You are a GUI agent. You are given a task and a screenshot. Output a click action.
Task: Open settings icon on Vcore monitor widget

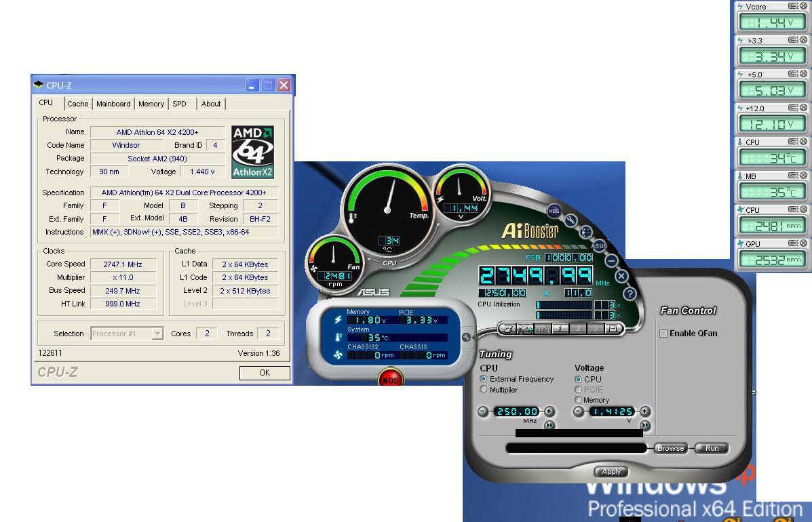[x=793, y=6]
